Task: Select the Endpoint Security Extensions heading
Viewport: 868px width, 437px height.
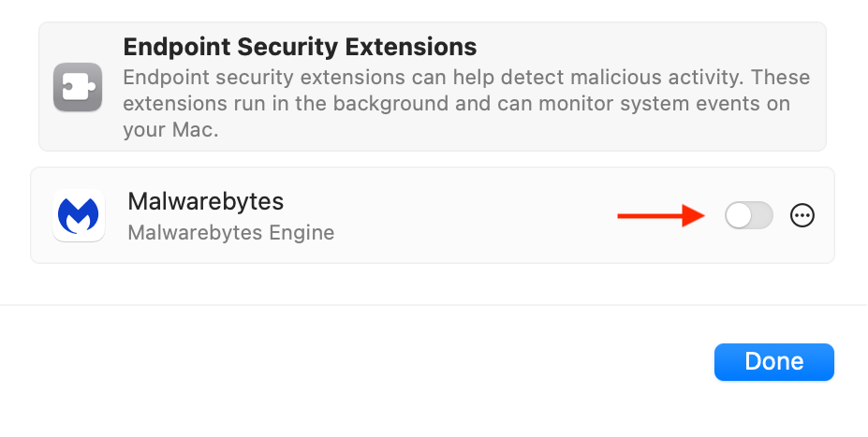Action: (x=300, y=47)
